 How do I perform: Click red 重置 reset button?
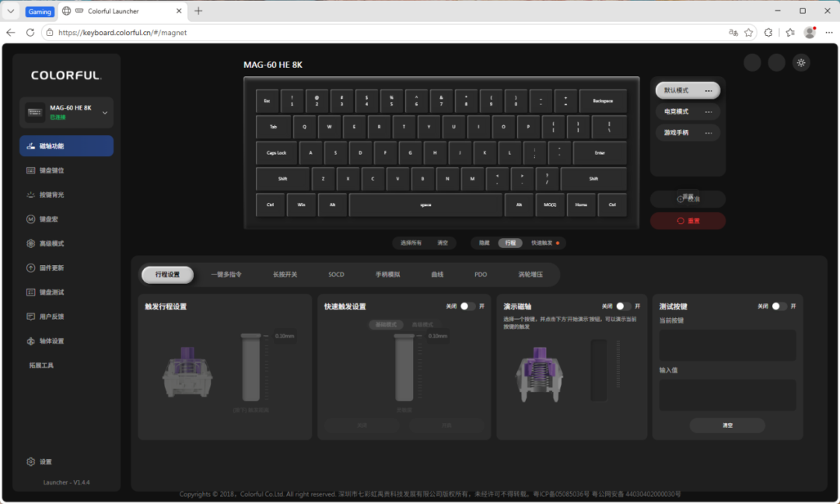click(x=688, y=221)
